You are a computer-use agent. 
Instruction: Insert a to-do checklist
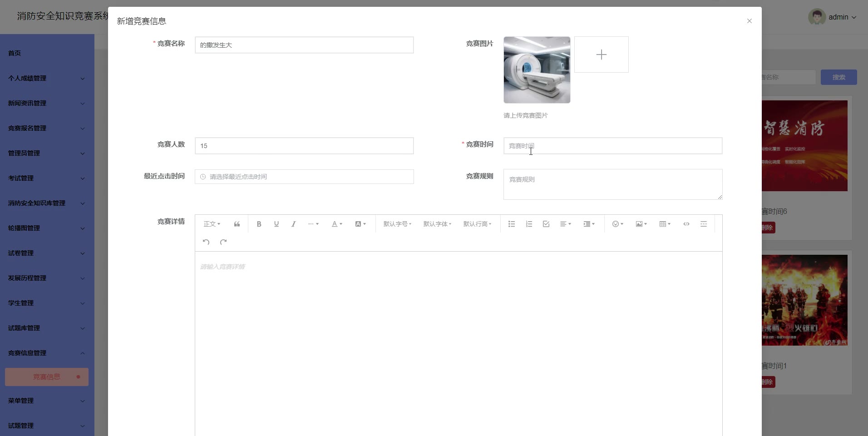click(x=546, y=224)
